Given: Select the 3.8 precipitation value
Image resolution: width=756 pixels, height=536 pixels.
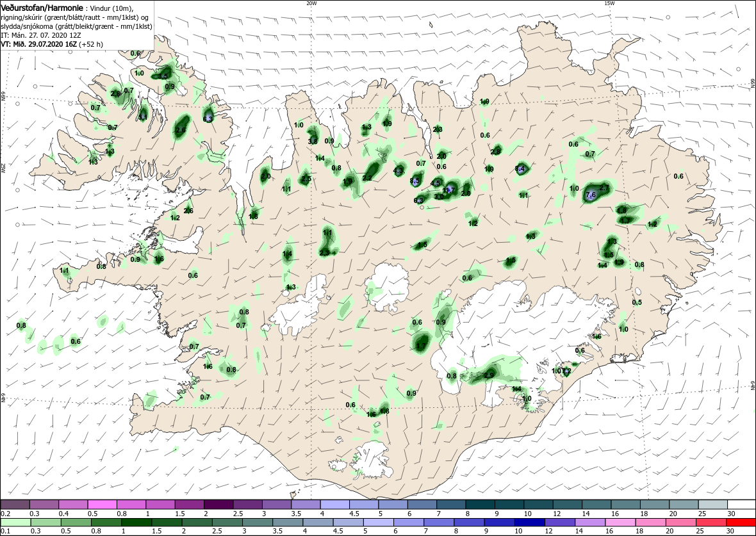Looking at the screenshot, I should pos(313,142).
